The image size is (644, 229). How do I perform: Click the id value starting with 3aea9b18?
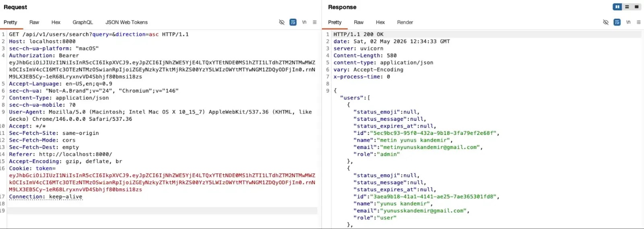(435, 197)
